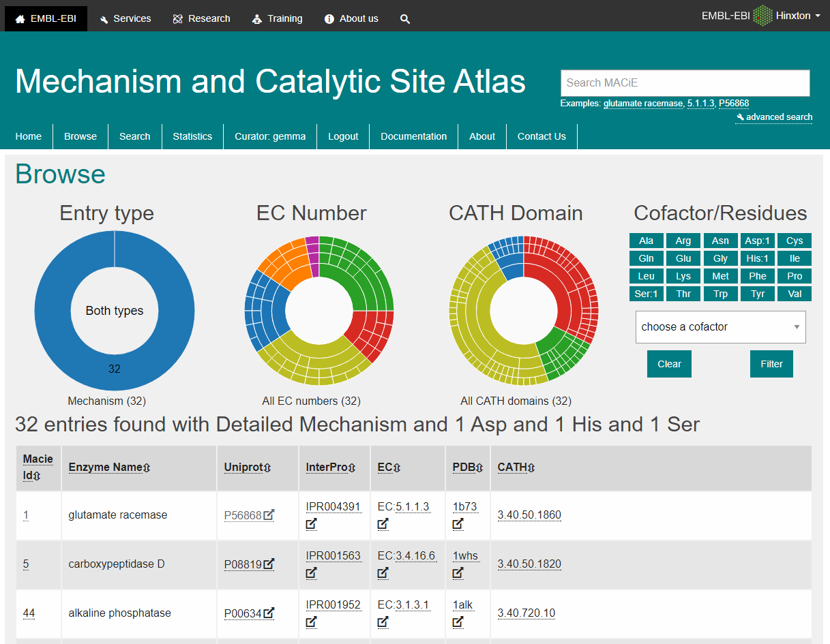Viewport: 830px width, 644px height.
Task: Open the advanced search link
Action: 778,117
